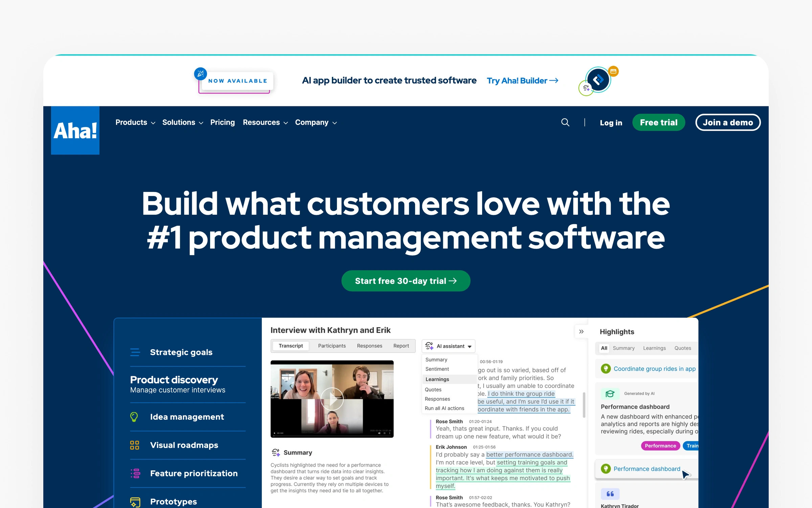The height and width of the screenshot is (508, 812).
Task: Click the Now Available badge
Action: pos(237,81)
